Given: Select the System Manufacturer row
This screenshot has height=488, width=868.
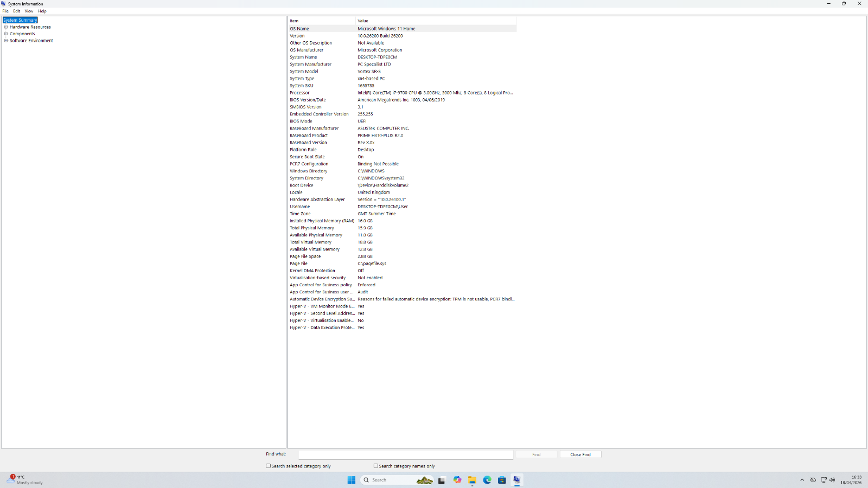Looking at the screenshot, I should (402, 64).
